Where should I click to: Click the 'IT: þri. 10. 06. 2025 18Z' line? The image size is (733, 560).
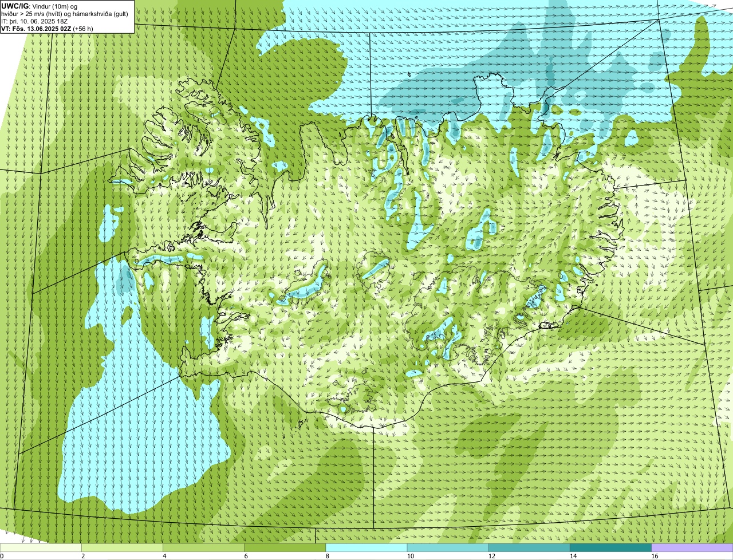coord(34,21)
